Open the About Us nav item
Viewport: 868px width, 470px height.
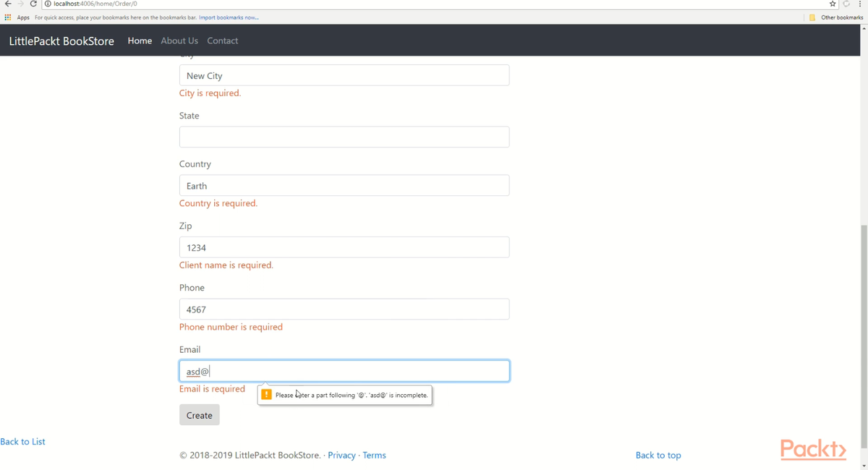[x=179, y=40]
